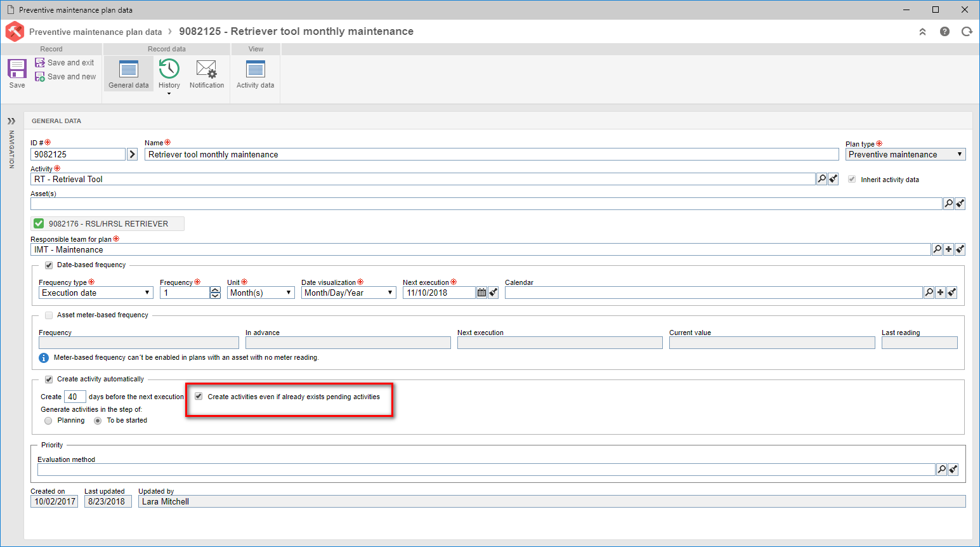Toggle Create activity automatically checkbox
The image size is (980, 547).
click(49, 379)
